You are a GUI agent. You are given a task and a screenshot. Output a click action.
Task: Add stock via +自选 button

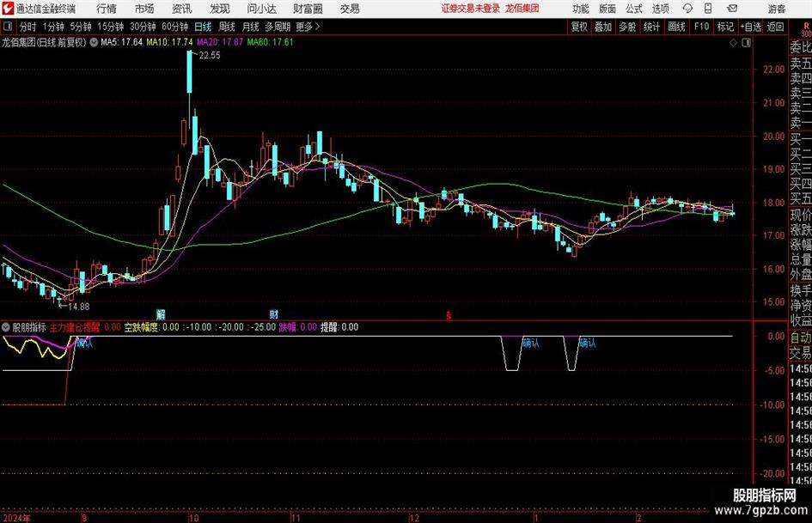pyautogui.click(x=751, y=27)
